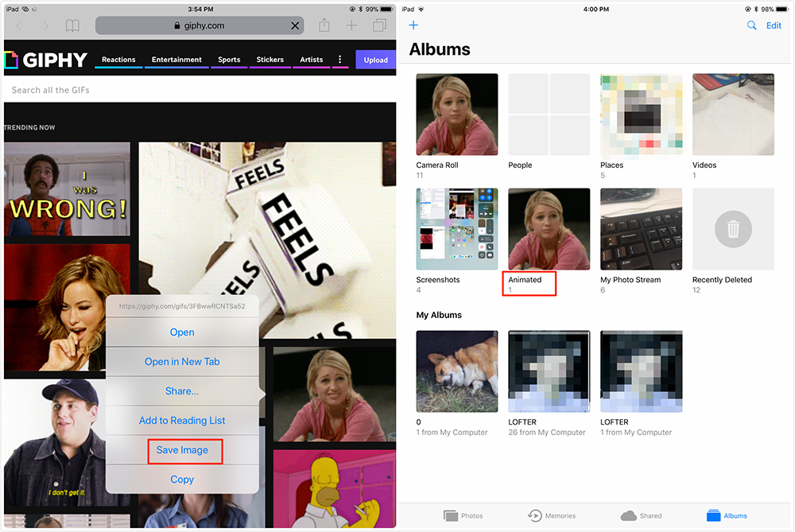Open the Recently Deleted trash album

[x=733, y=229]
